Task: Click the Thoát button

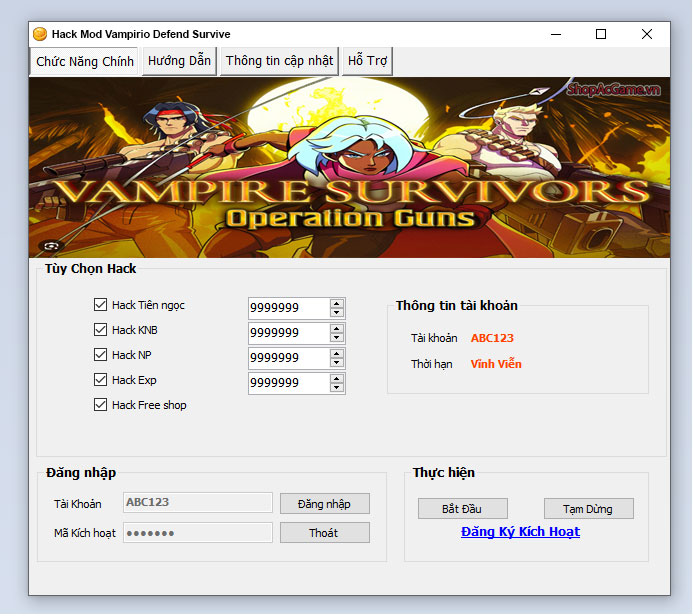Action: tap(324, 533)
